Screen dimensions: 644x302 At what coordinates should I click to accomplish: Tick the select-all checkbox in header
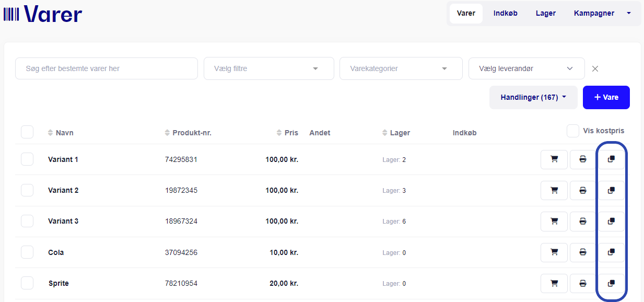coord(27,132)
